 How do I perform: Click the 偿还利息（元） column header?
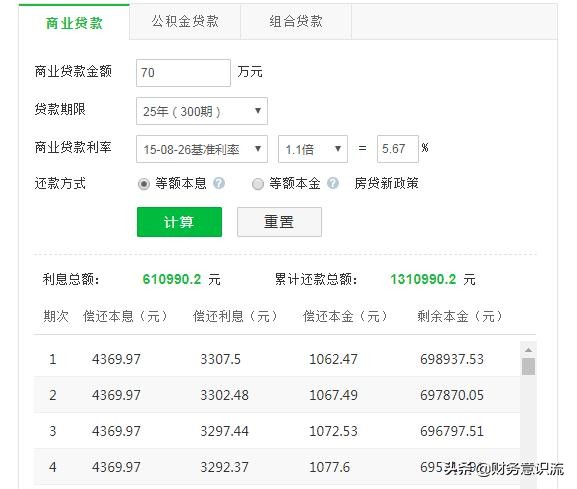point(236,316)
